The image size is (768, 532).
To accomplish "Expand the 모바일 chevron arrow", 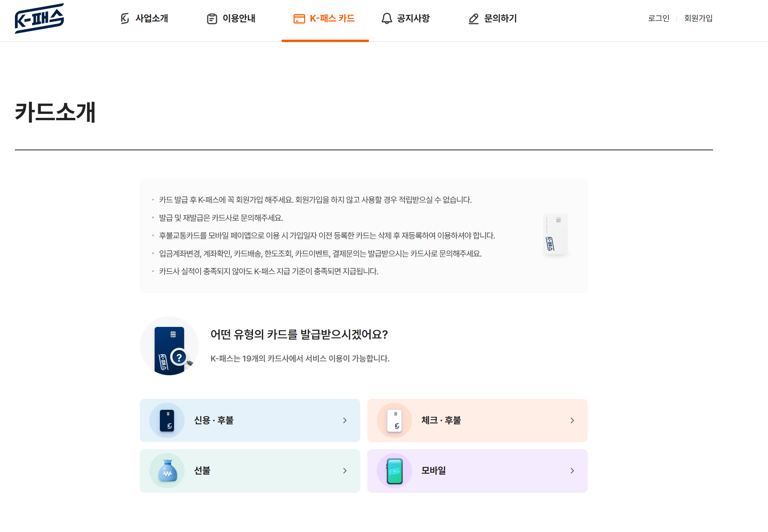I will (572, 471).
